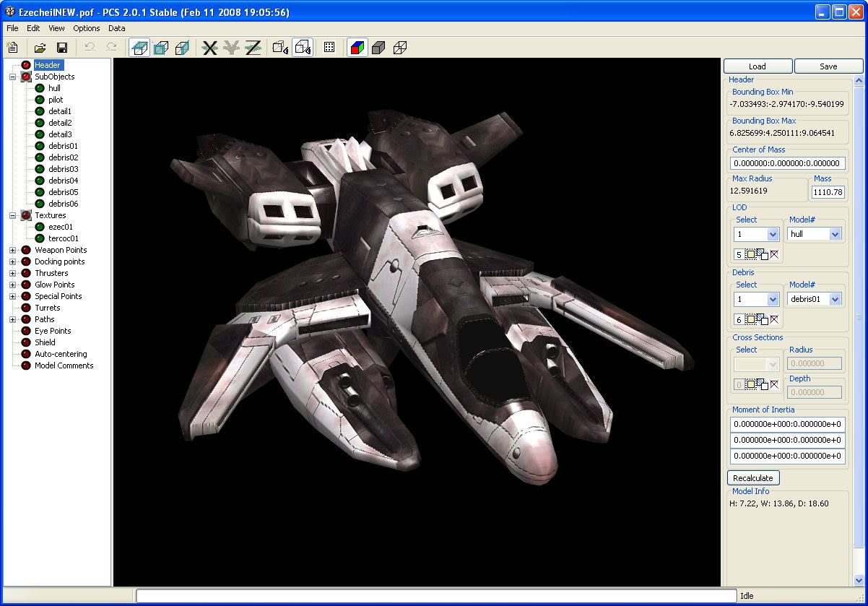Click the Load button
The height and width of the screenshot is (606, 868).
[758, 66]
